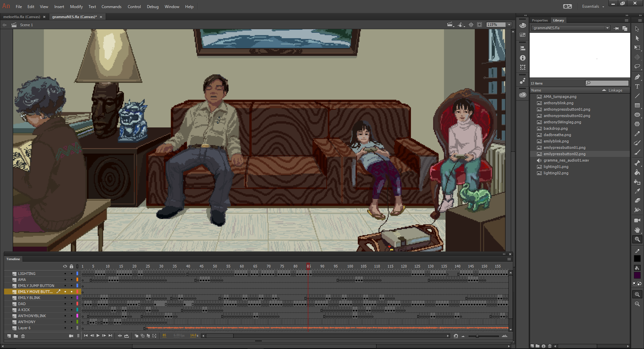Select backdrop.png in the Library list
The image size is (644, 349).
click(x=555, y=128)
